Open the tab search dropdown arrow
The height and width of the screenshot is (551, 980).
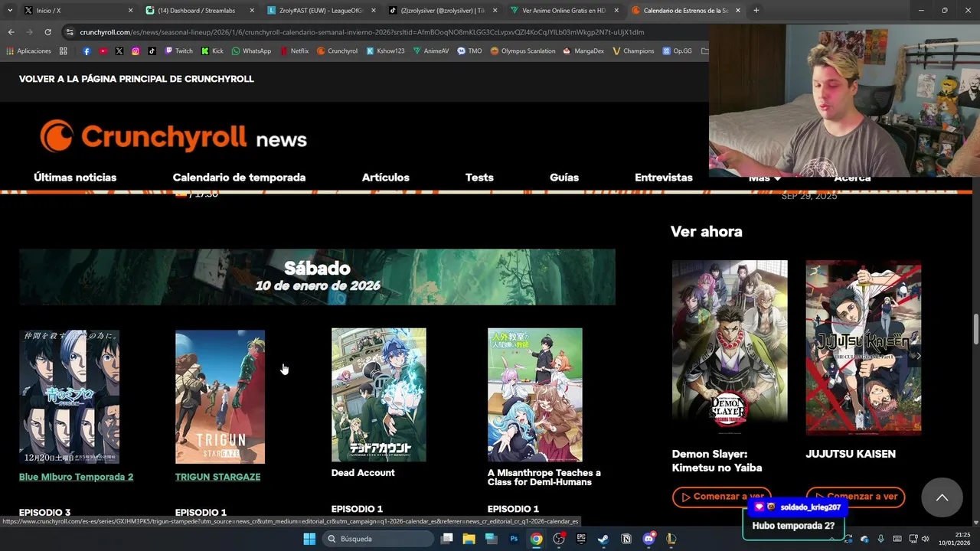[x=9, y=11]
